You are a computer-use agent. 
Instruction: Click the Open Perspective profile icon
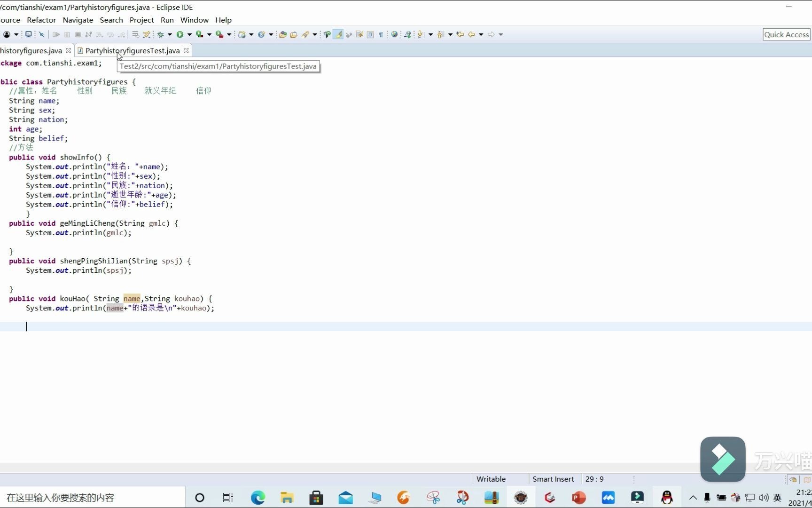click(x=7, y=34)
